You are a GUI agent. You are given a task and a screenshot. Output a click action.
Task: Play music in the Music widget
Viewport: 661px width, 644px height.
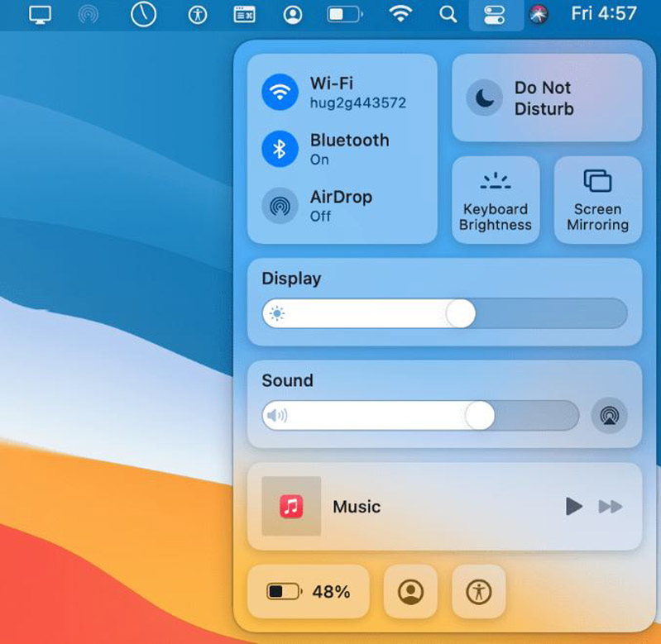[573, 506]
